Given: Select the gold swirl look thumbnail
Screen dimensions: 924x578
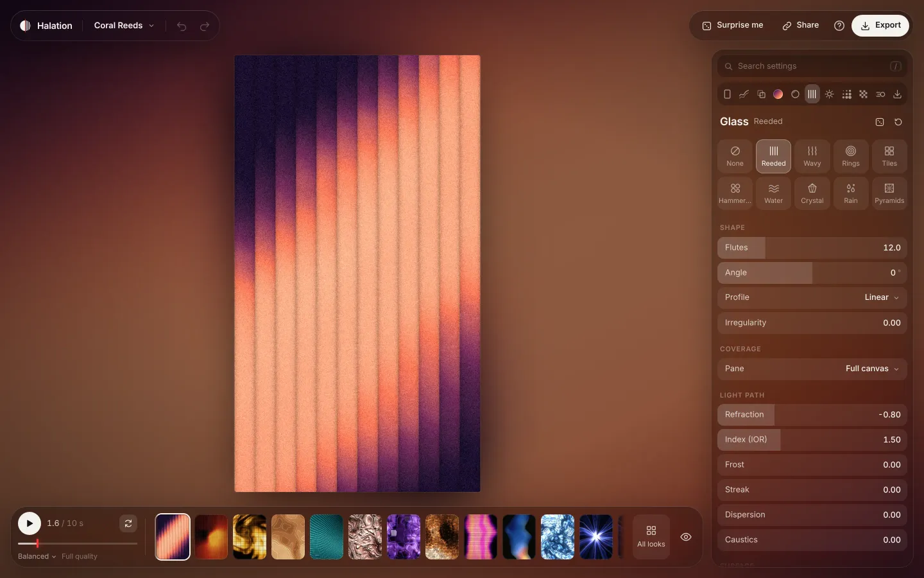Looking at the screenshot, I should (x=250, y=537).
